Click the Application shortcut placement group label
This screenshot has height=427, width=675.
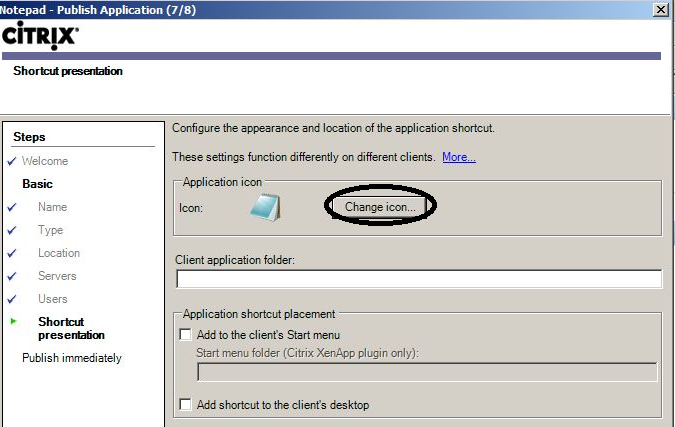[x=259, y=314]
